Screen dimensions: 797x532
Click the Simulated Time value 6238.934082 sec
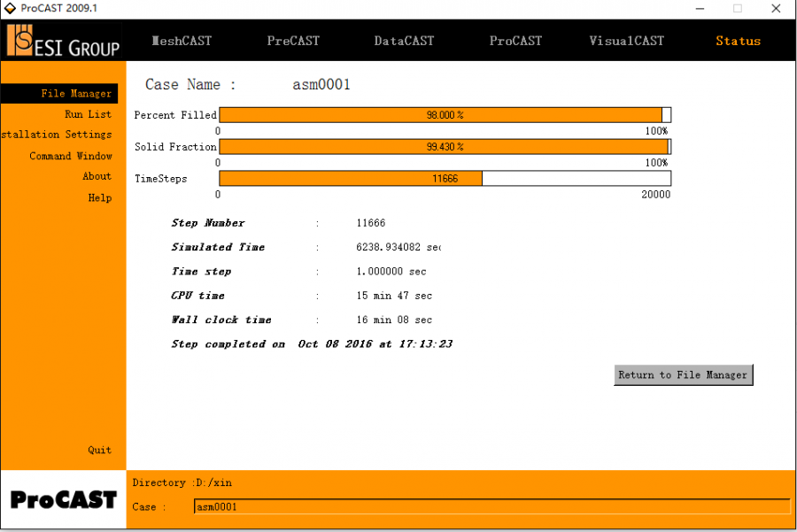[398, 247]
